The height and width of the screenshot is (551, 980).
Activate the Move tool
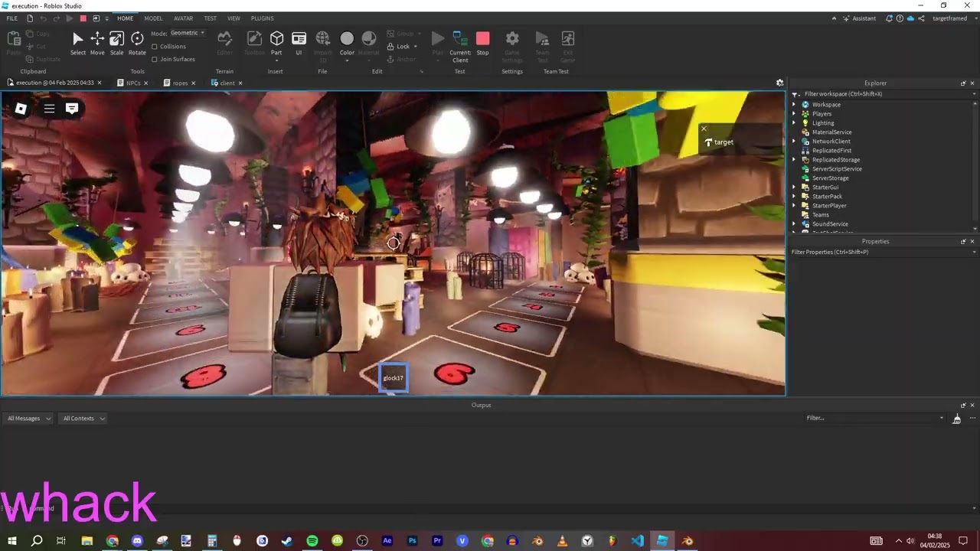[97, 44]
